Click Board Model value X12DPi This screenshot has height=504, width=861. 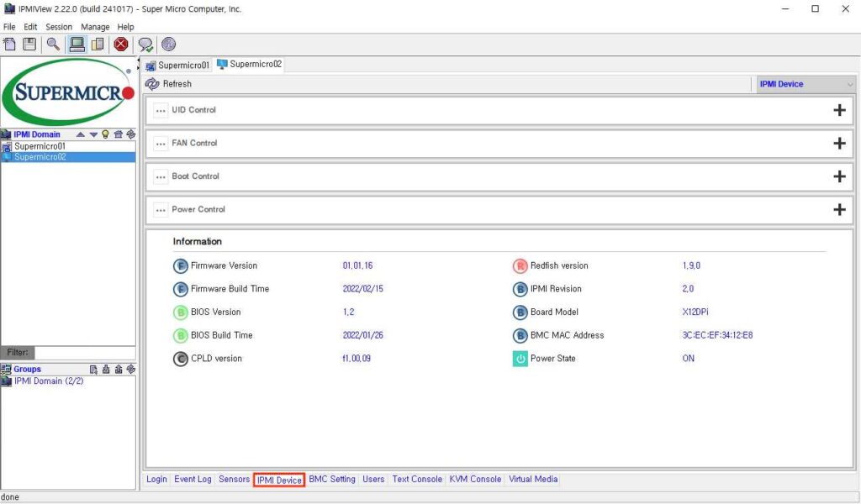(695, 312)
